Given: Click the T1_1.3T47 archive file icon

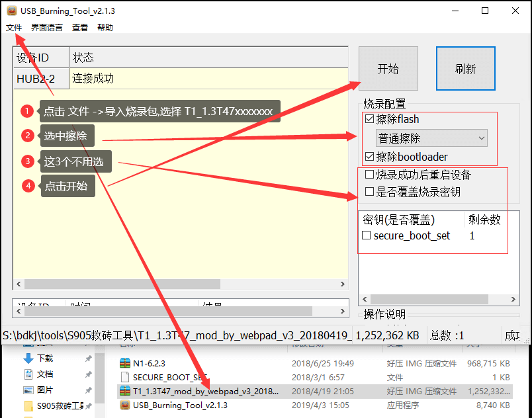Looking at the screenshot, I should pos(125,391).
